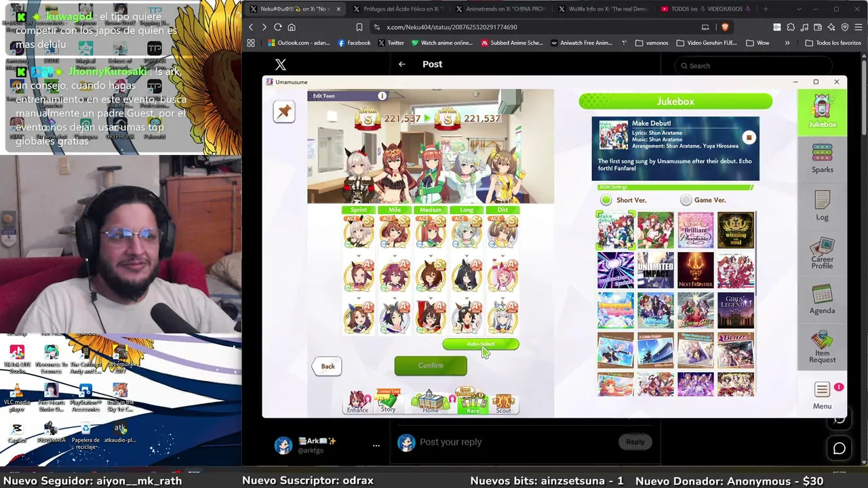The image size is (868, 488).
Task: Show Edit Team info icon
Action: pos(382,96)
